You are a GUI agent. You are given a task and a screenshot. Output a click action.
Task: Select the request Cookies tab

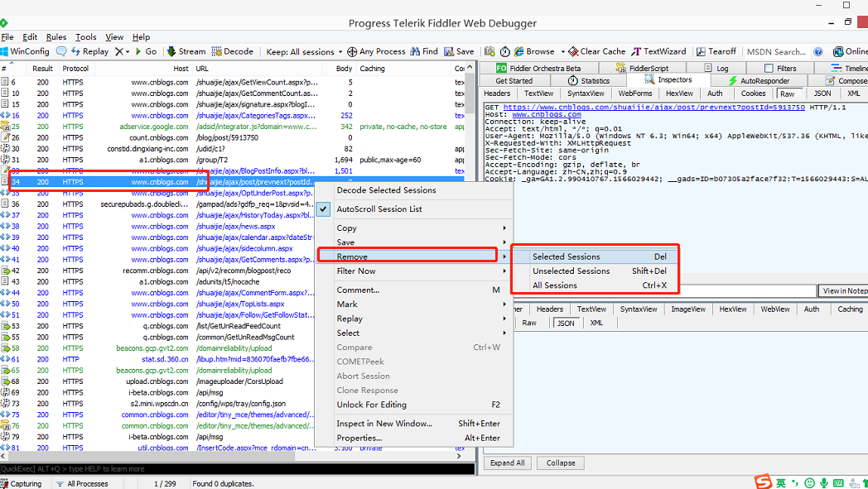pos(754,93)
